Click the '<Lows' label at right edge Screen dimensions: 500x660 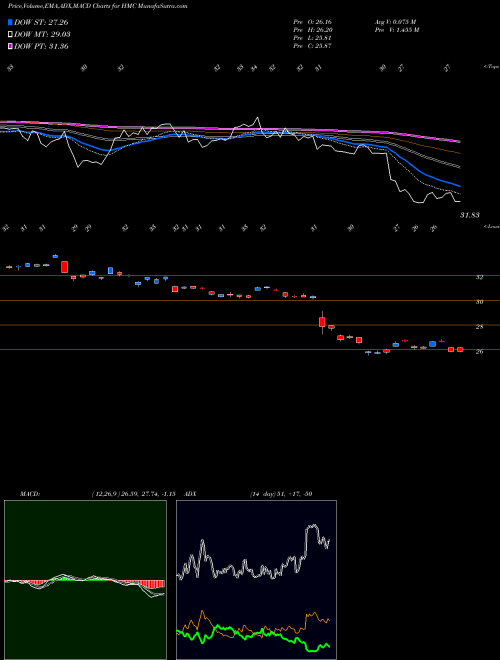click(491, 226)
